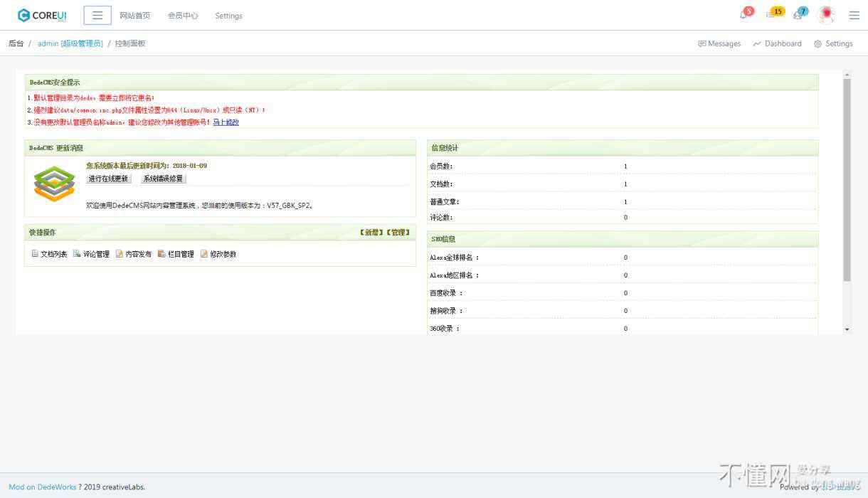Image resolution: width=868 pixels, height=498 pixels.
Task: Click the sidebar hamburger toggle next to CoreUI logo
Action: coord(97,15)
